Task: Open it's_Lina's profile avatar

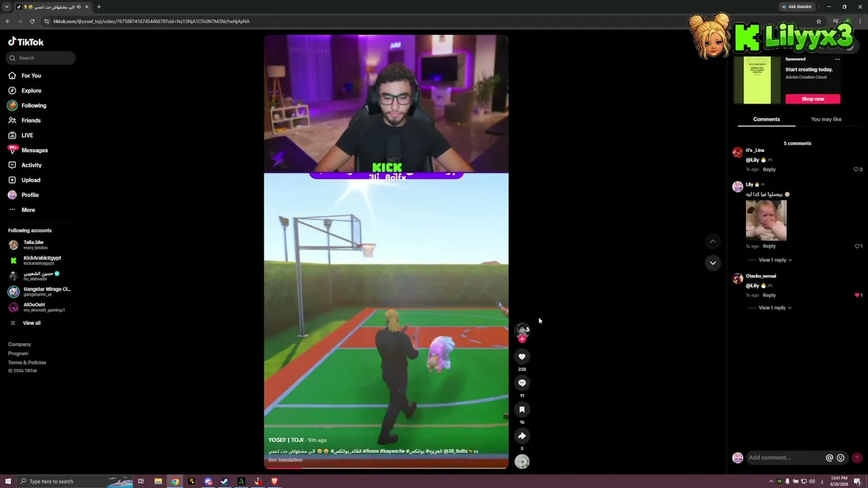Action: point(738,152)
